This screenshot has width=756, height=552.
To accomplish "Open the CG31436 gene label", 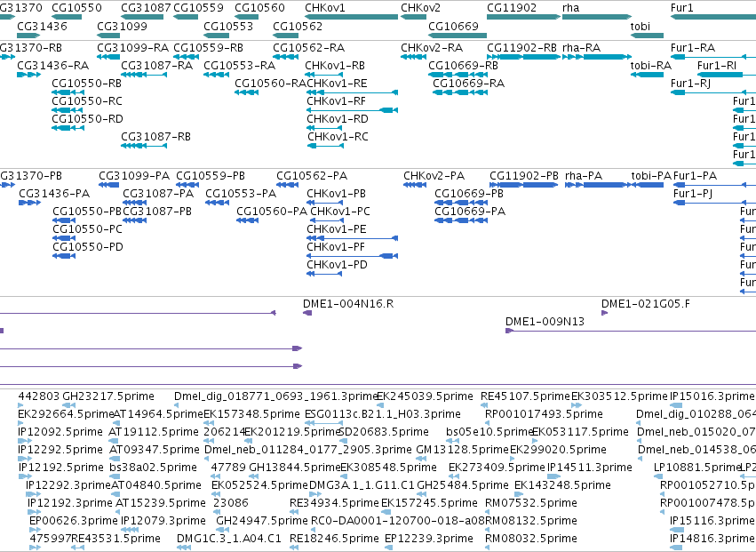I will (x=42, y=26).
